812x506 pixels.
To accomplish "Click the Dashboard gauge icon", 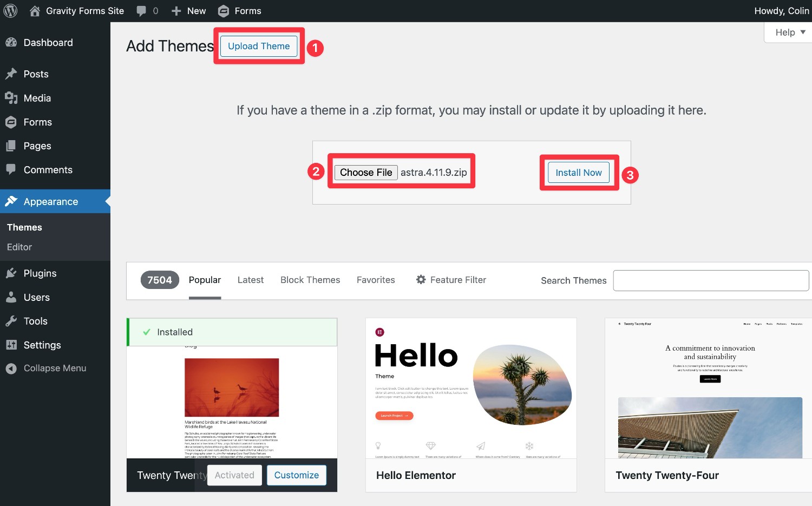I will pos(11,42).
